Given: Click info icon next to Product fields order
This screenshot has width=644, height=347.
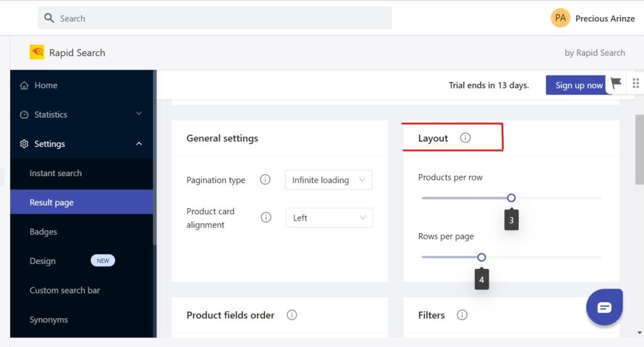Looking at the screenshot, I should tap(292, 315).
